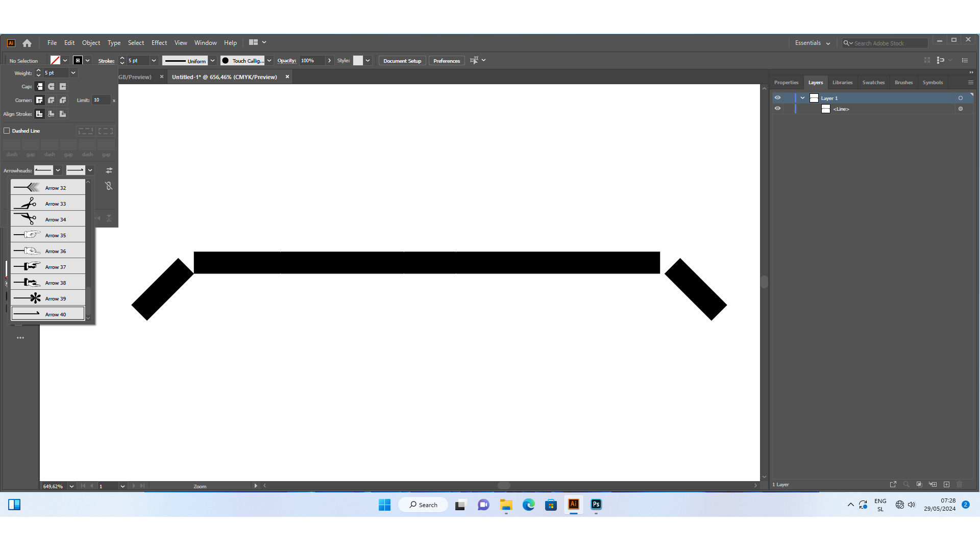The width and height of the screenshot is (980, 551).
Task: Open the stroke Weight dropdown
Action: coord(73,73)
